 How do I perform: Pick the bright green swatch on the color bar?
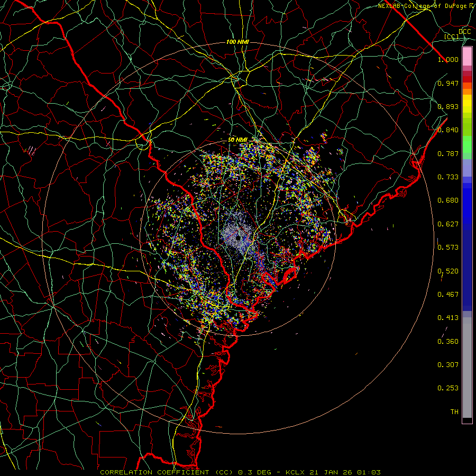(x=467, y=144)
